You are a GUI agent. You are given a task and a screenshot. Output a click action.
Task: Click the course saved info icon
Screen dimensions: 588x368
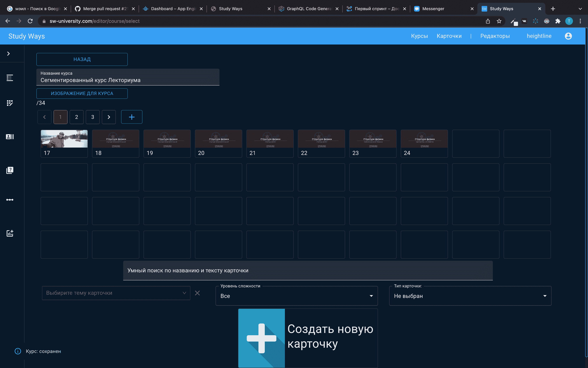[x=18, y=351]
